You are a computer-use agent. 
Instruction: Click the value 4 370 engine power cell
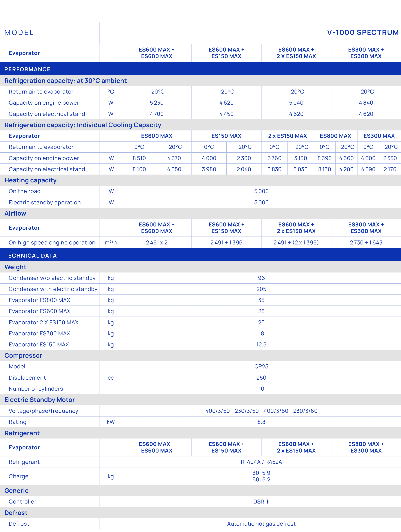click(x=174, y=158)
